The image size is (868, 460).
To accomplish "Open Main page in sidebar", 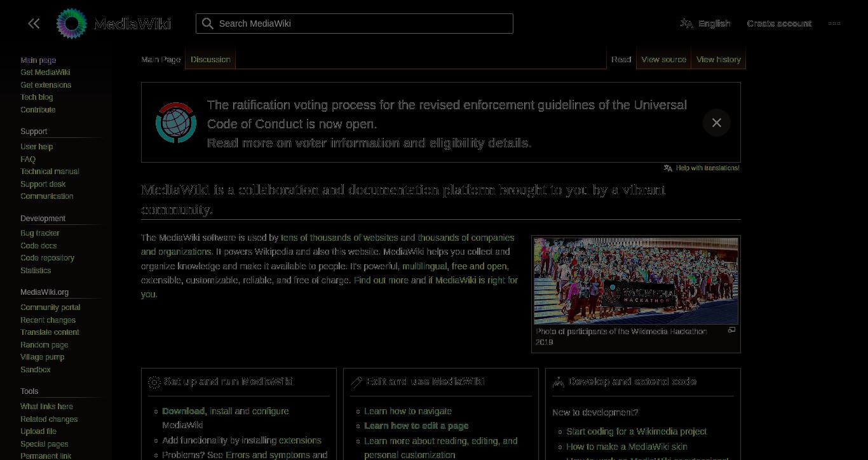I will [x=38, y=60].
